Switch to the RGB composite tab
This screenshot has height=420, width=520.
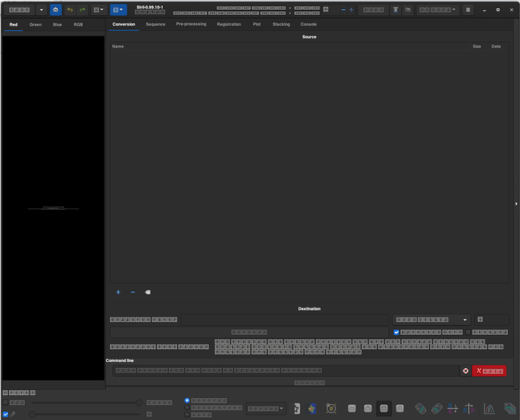(x=78, y=25)
